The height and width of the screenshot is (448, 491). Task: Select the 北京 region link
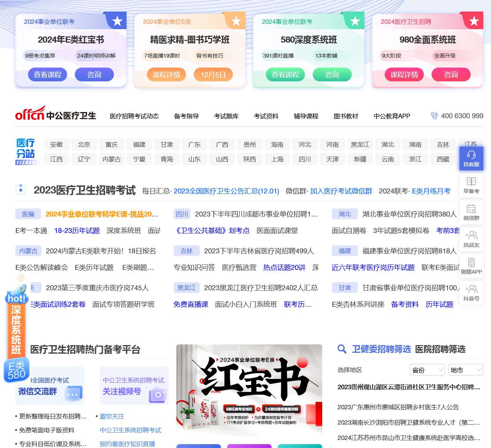pyautogui.click(x=84, y=144)
